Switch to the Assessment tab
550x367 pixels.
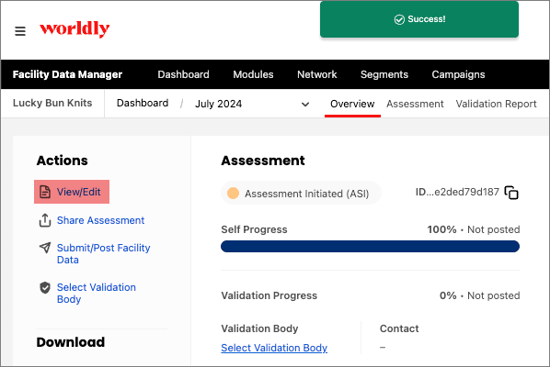tap(415, 104)
